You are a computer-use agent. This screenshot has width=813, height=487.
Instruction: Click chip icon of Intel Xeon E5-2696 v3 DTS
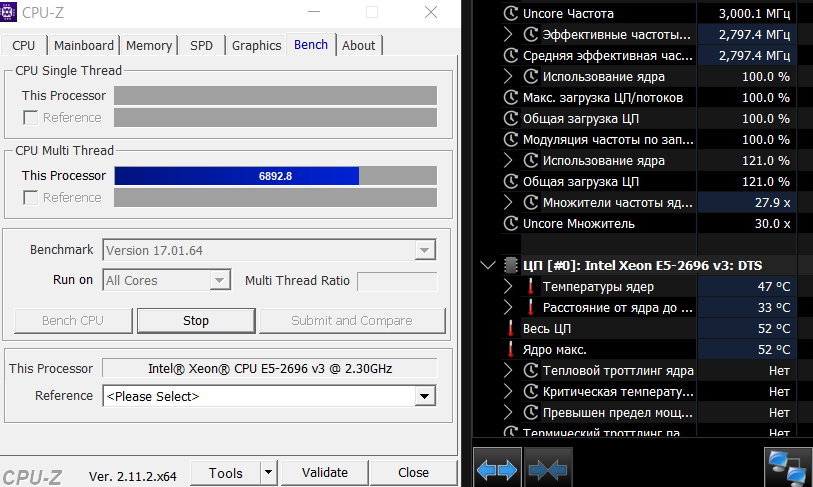point(511,266)
